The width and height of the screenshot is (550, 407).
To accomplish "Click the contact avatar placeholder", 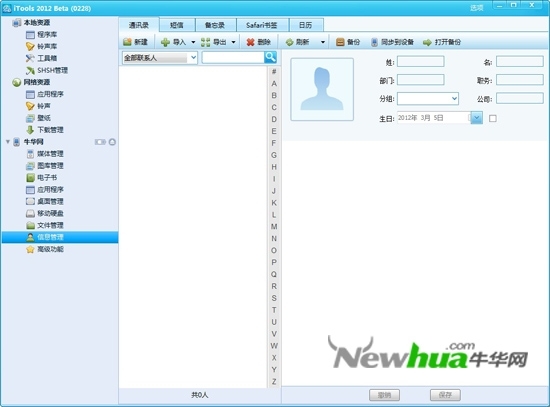I will [322, 89].
